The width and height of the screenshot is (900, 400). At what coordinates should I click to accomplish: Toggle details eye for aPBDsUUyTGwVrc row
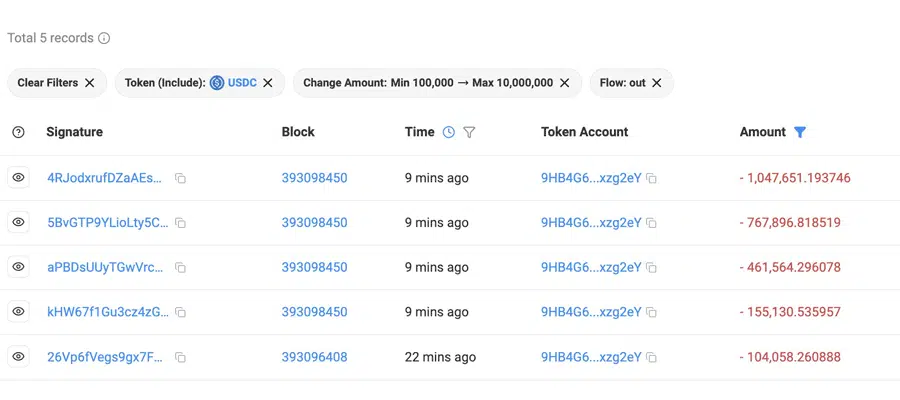[18, 267]
